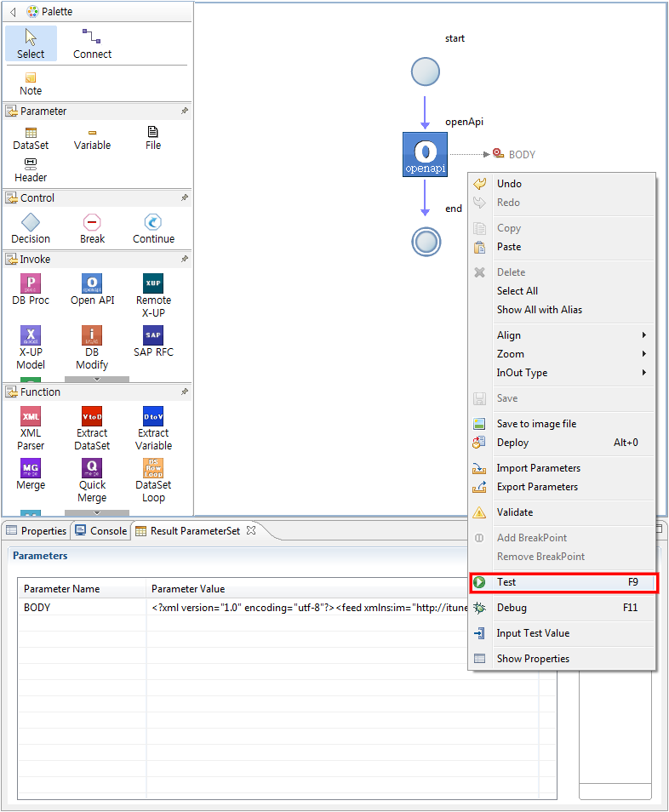
Task: Pin the Function palette drawer
Action: (185, 392)
